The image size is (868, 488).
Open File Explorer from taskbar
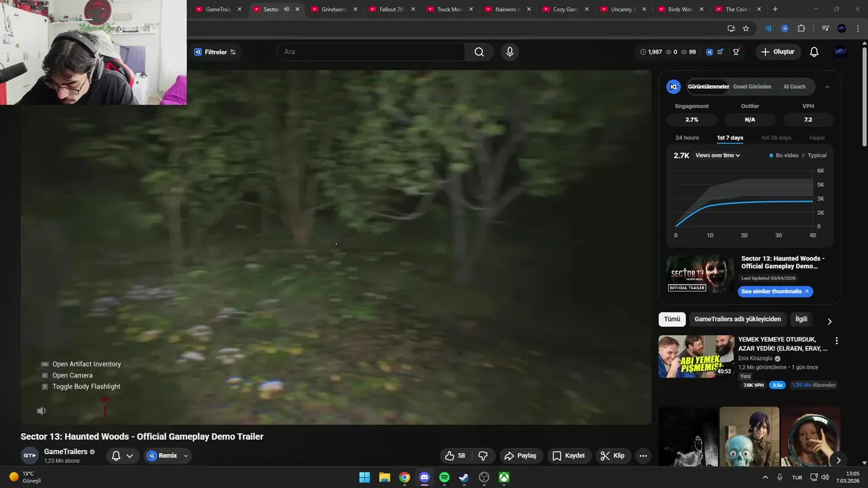coord(384,477)
